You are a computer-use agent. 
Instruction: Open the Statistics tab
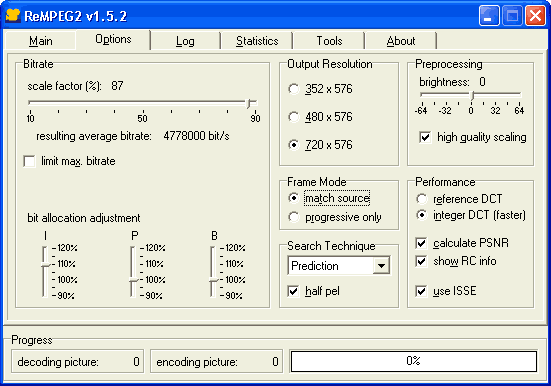[257, 41]
